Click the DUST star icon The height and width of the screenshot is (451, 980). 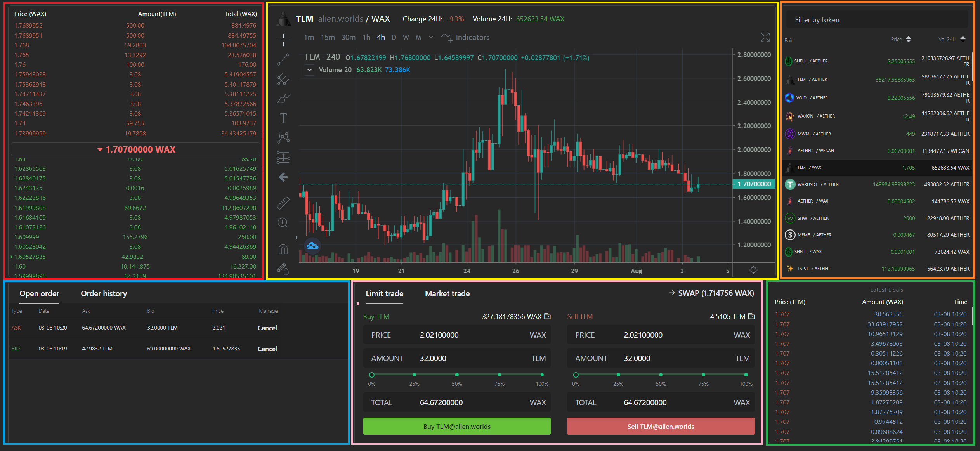click(790, 269)
